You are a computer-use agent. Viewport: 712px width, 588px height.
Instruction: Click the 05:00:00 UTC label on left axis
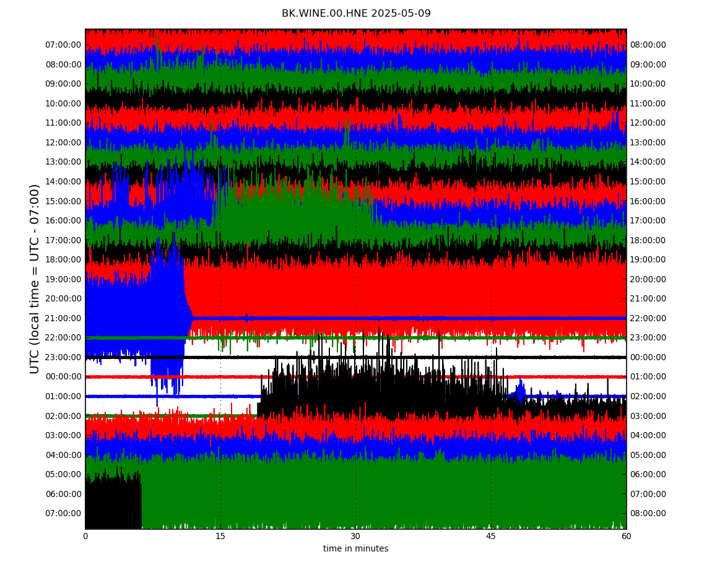click(63, 475)
